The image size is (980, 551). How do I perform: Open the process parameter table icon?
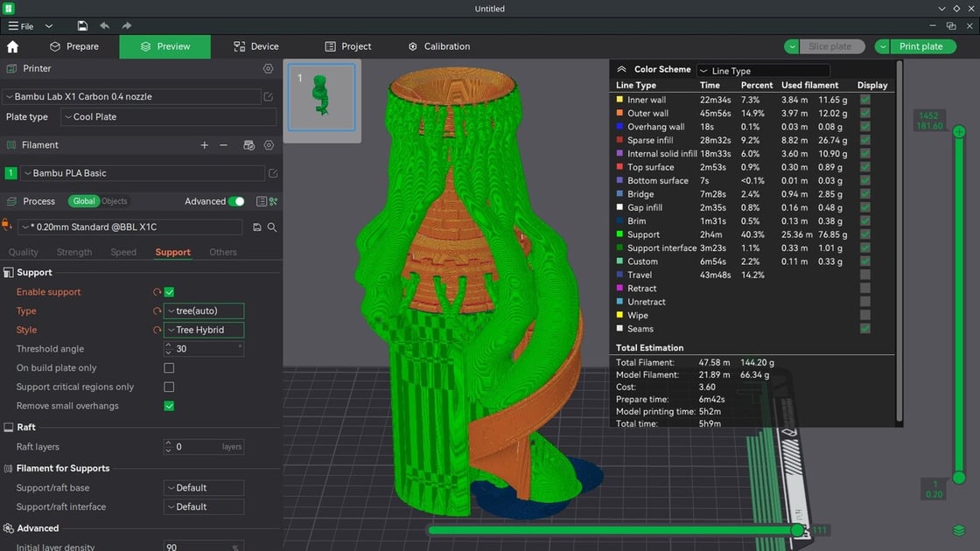(261, 201)
